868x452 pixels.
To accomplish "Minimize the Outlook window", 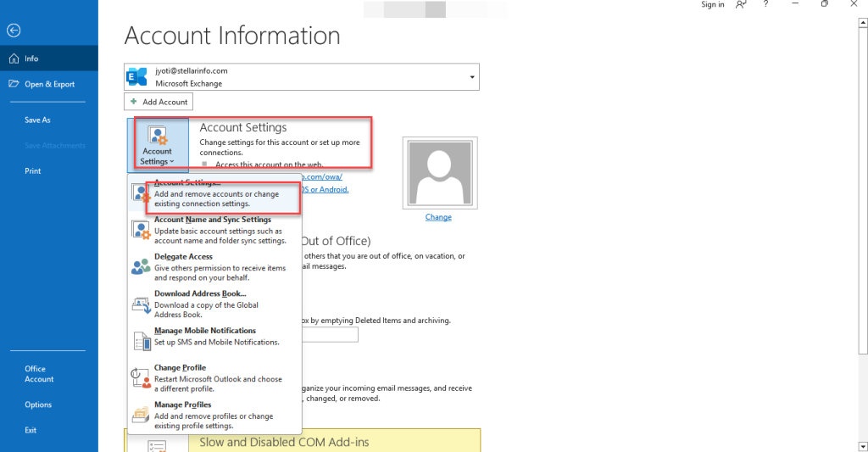I will pyautogui.click(x=795, y=4).
